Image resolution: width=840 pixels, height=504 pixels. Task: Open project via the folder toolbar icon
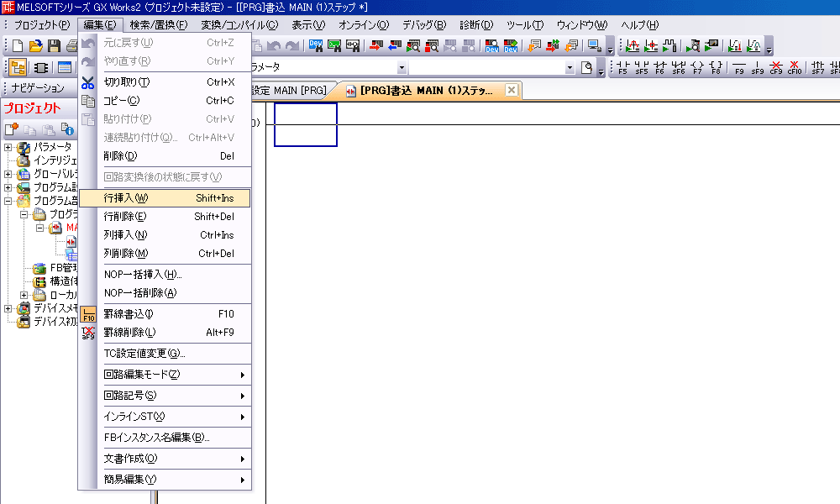pos(35,46)
